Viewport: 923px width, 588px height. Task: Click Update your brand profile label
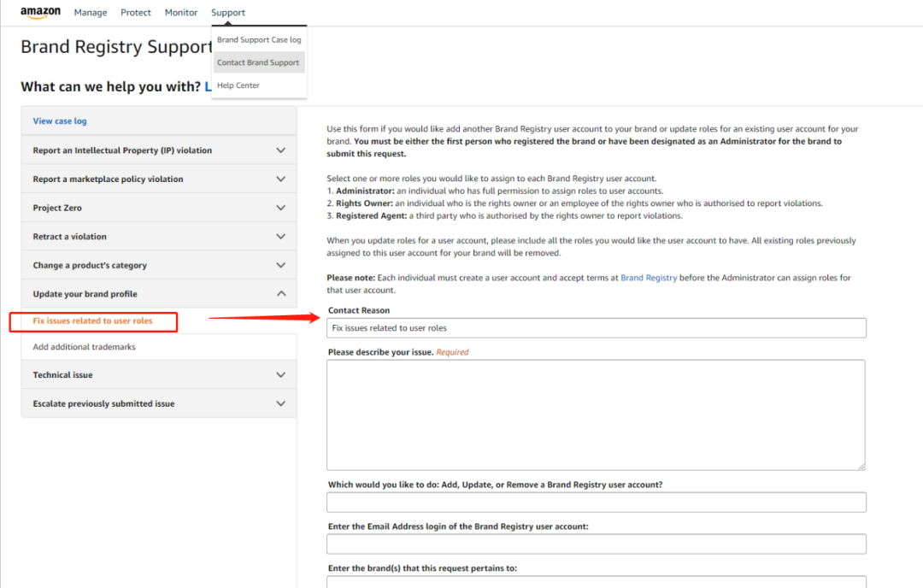click(85, 294)
